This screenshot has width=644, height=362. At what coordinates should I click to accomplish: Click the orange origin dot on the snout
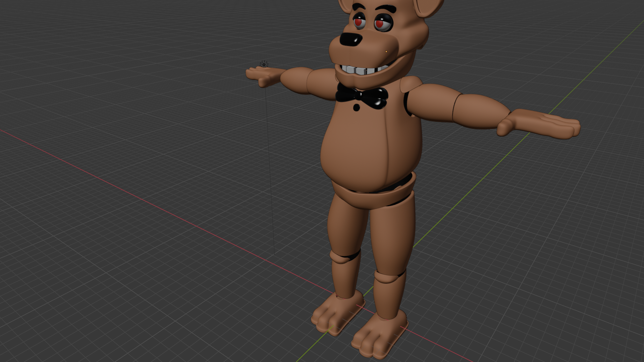[x=386, y=52]
